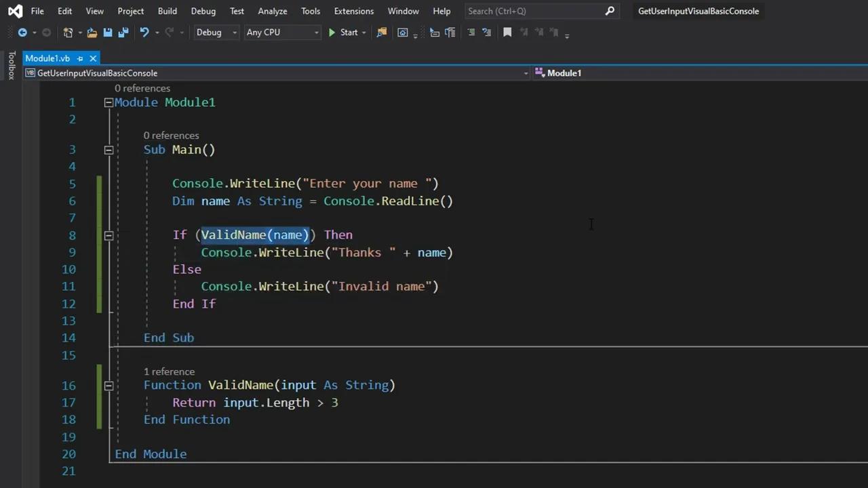Viewport: 868px width, 488px height.
Task: Click the Navigate Backward arrow icon
Action: click(22, 33)
